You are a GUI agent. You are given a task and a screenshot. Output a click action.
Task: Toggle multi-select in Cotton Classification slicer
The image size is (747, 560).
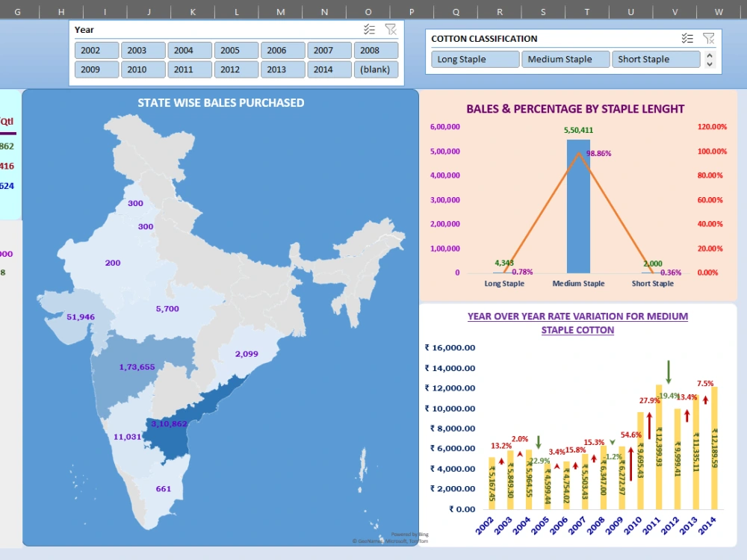coord(687,39)
